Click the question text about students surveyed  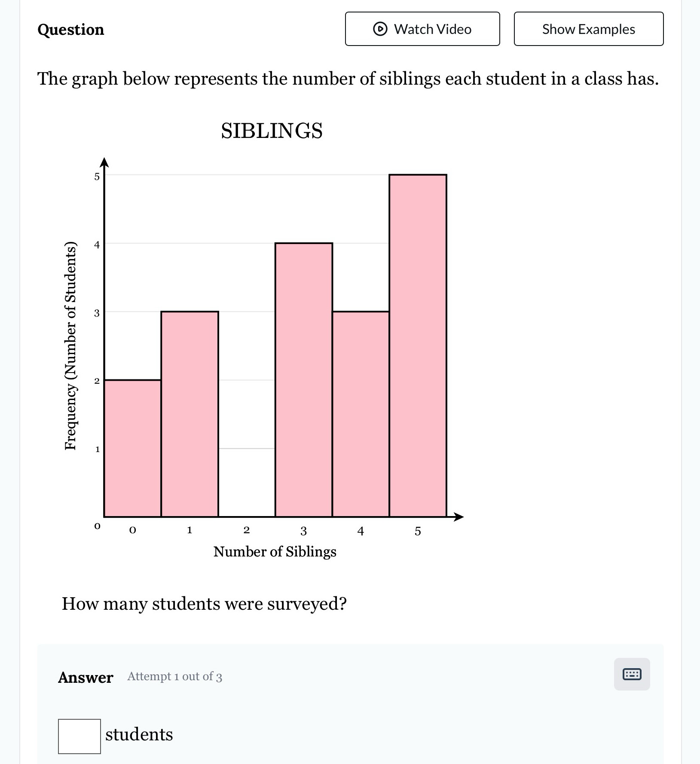click(205, 603)
